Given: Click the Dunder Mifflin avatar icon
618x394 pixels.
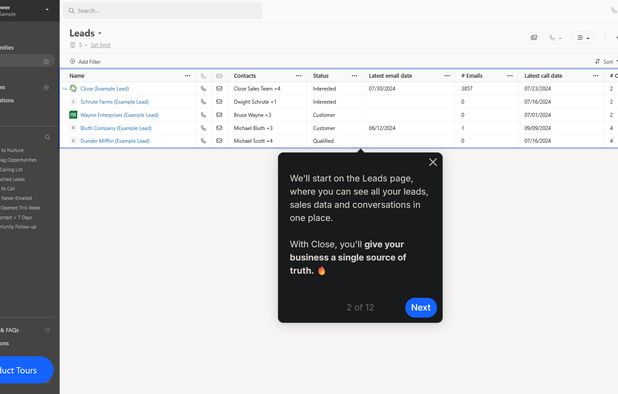Looking at the screenshot, I should (x=73, y=141).
